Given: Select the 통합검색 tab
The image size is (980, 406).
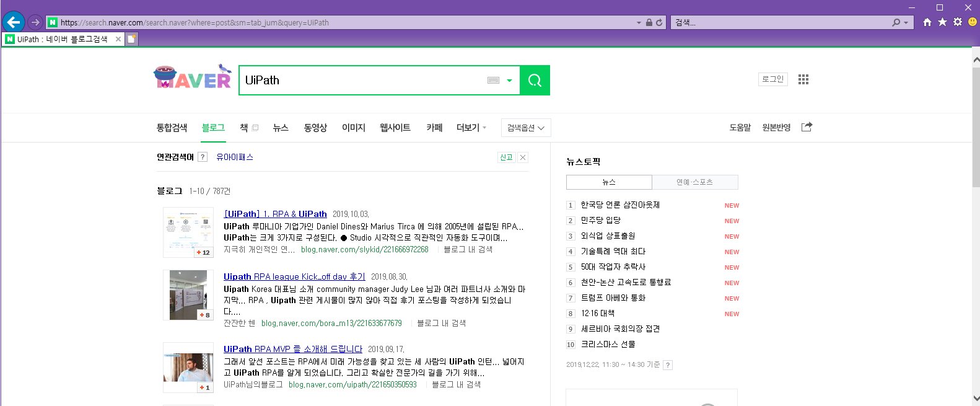Looking at the screenshot, I should [172, 128].
